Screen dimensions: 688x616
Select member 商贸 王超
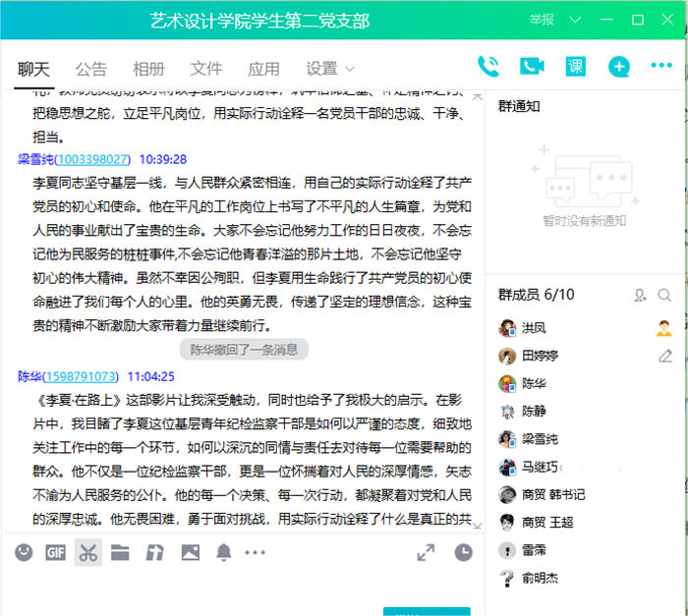point(586,522)
